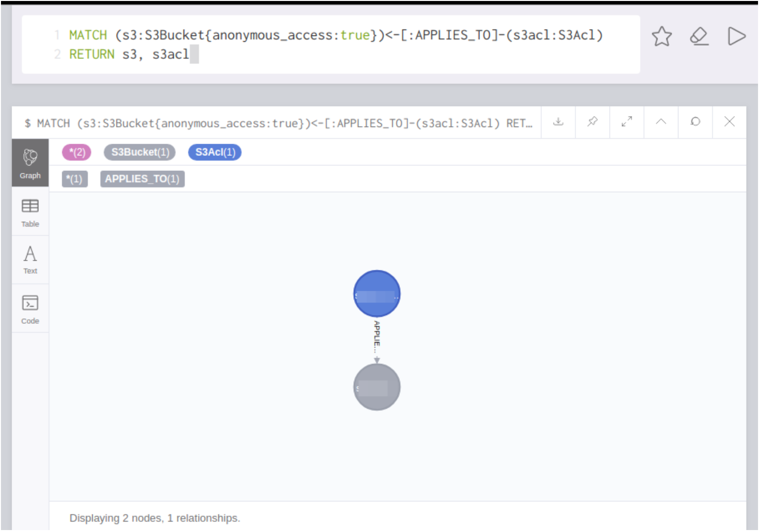Pin the result frame
759x532 pixels.
tap(592, 122)
